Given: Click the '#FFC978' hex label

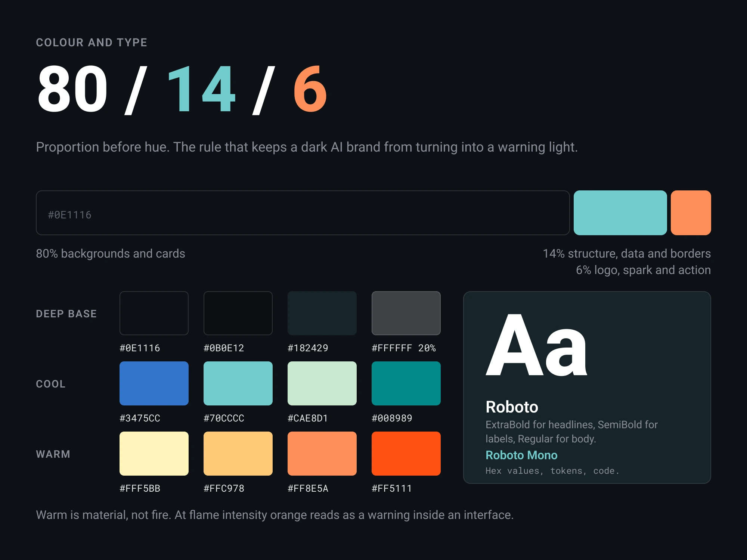Looking at the screenshot, I should tap(224, 488).
